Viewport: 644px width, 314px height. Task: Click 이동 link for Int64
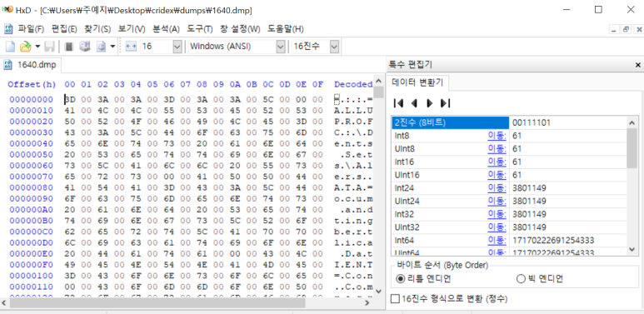click(497, 241)
